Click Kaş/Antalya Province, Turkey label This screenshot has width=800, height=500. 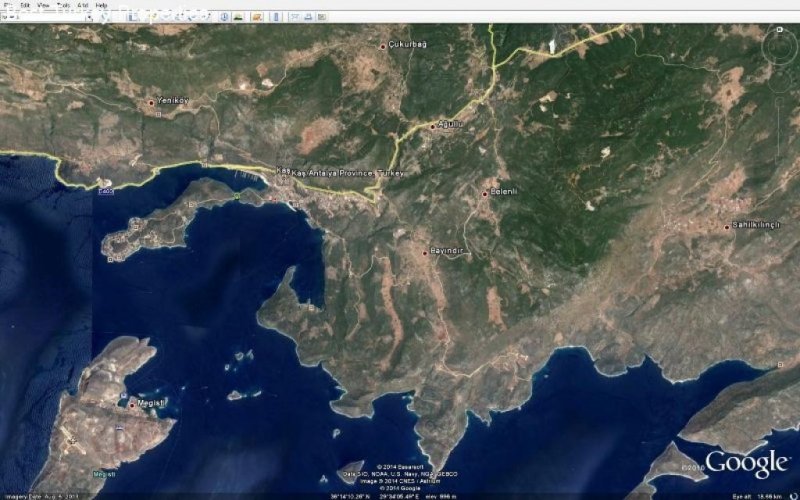click(347, 173)
